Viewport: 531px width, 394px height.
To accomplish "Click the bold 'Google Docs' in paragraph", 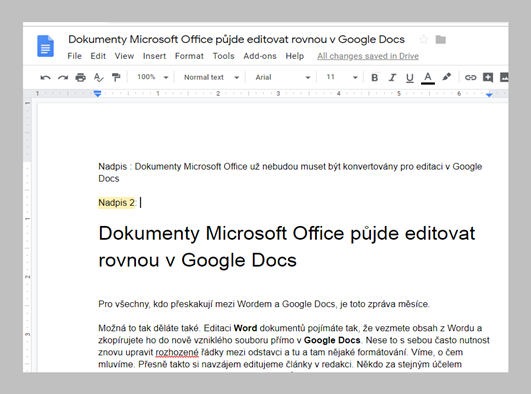I will [332, 340].
